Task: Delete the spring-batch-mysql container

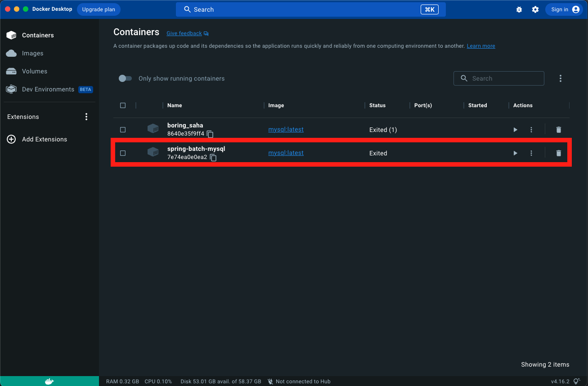Action: [x=559, y=153]
